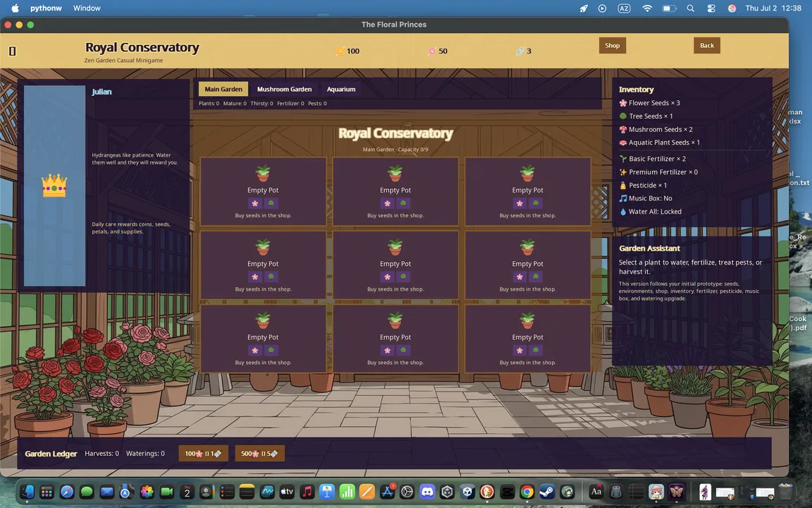812x508 pixels.
Task: Open Wi-Fi status in menu bar
Action: pos(647,8)
